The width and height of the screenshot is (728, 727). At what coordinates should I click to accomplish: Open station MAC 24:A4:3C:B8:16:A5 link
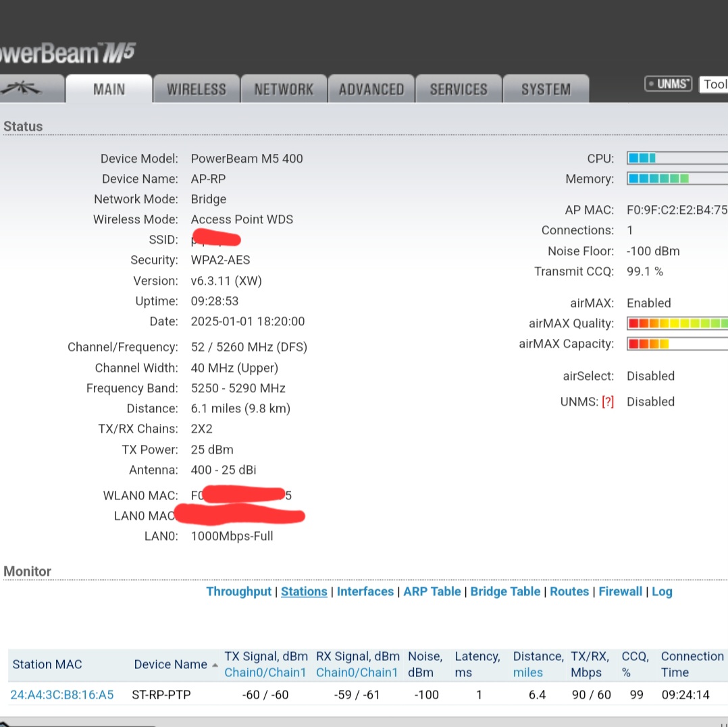tap(61, 695)
